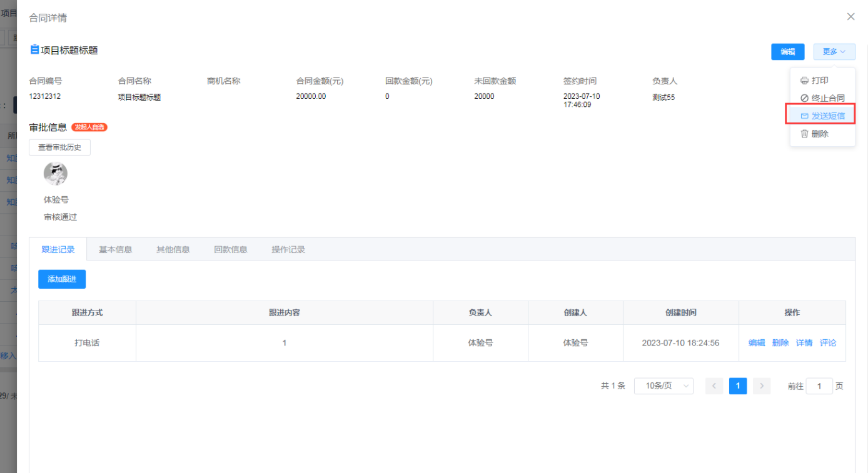Collapse the 更多 dropdown menu
The image size is (868, 473).
click(x=834, y=52)
